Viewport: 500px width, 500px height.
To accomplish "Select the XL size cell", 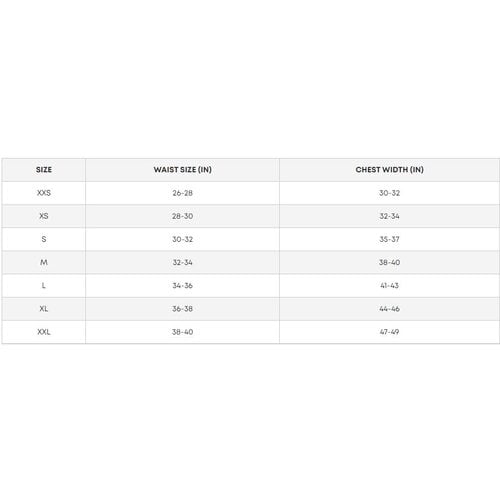I will coord(44,309).
